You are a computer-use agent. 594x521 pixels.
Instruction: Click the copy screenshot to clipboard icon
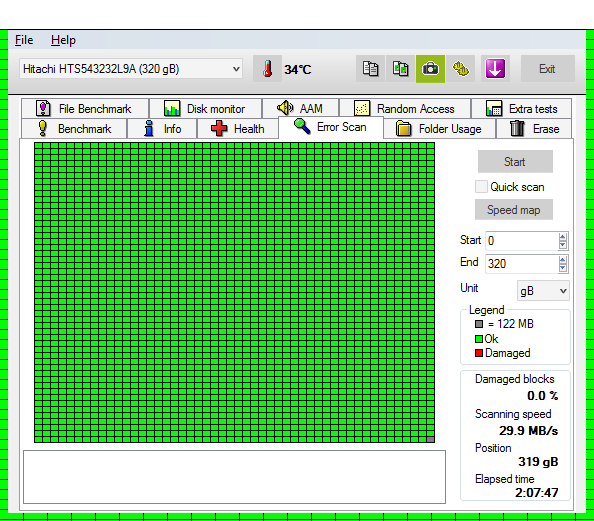pos(400,69)
